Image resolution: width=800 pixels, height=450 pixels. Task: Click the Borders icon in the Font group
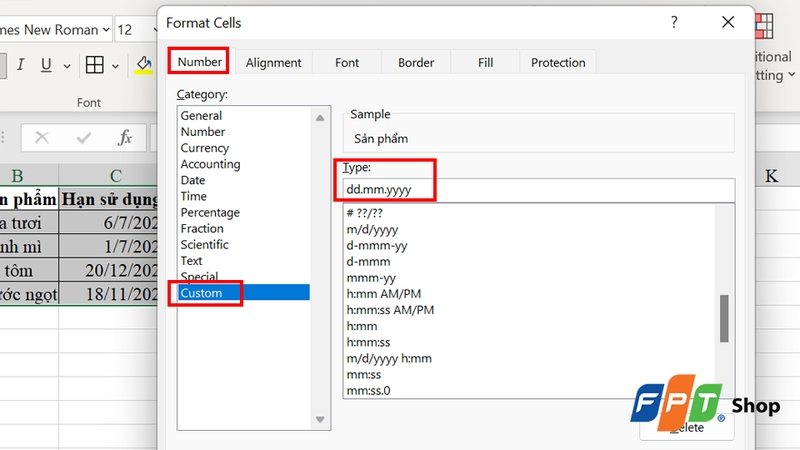(95, 66)
